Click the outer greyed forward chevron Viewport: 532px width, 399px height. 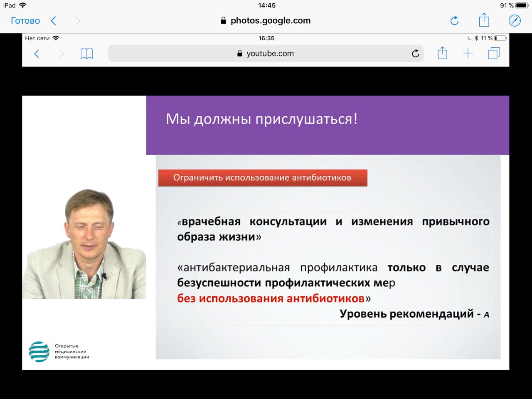click(78, 21)
